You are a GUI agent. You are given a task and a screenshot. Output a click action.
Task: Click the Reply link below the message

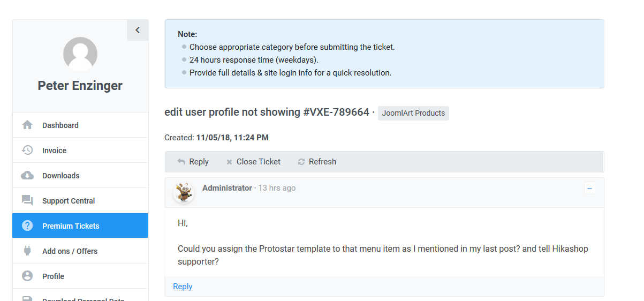183,287
